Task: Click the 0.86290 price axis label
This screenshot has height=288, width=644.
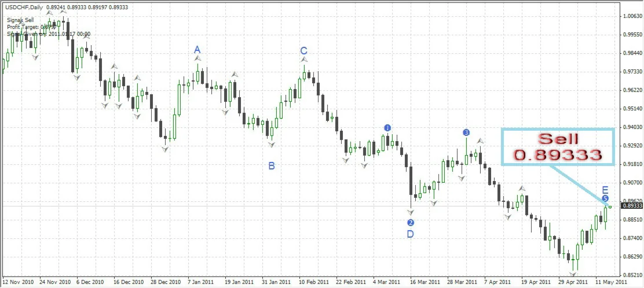Action: [x=632, y=257]
